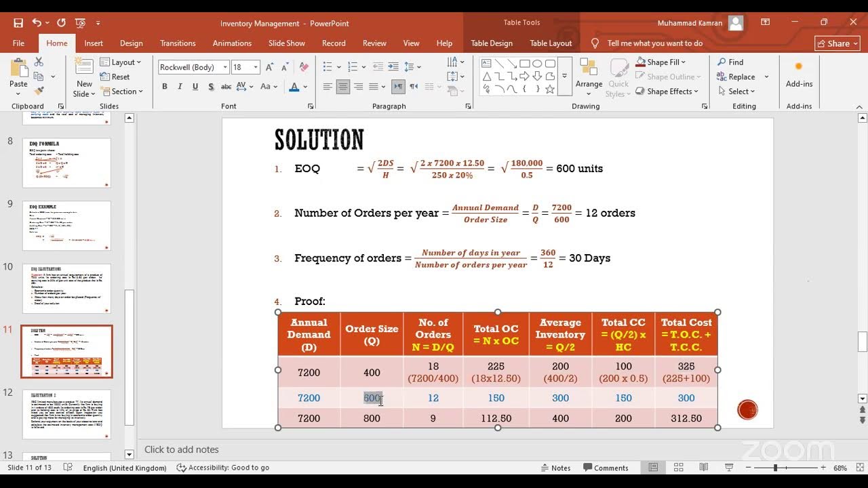Expand the slide Layout dropdown
This screenshot has width=868, height=488.
click(x=121, y=62)
